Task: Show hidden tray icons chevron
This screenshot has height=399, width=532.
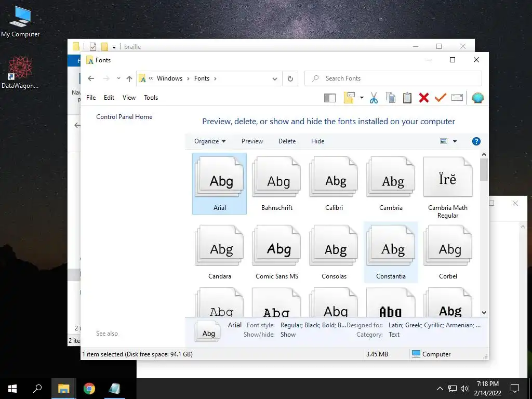Action: coord(440,389)
